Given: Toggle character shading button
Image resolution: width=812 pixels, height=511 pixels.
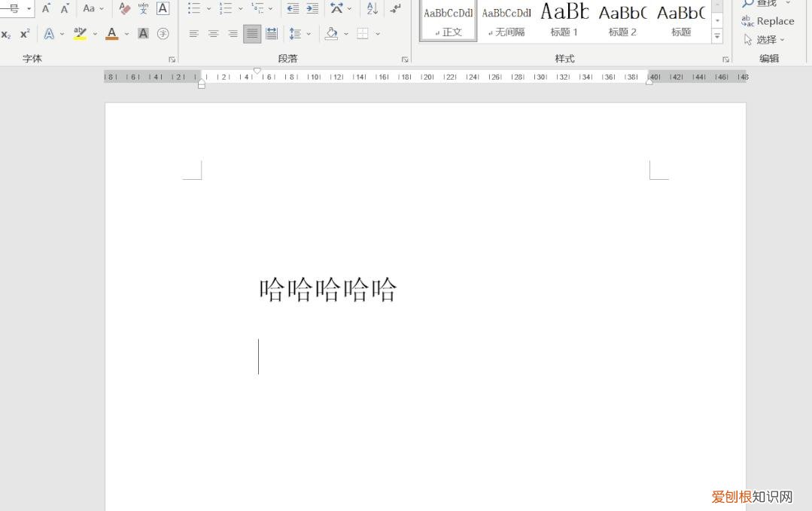Looking at the screenshot, I should (143, 34).
